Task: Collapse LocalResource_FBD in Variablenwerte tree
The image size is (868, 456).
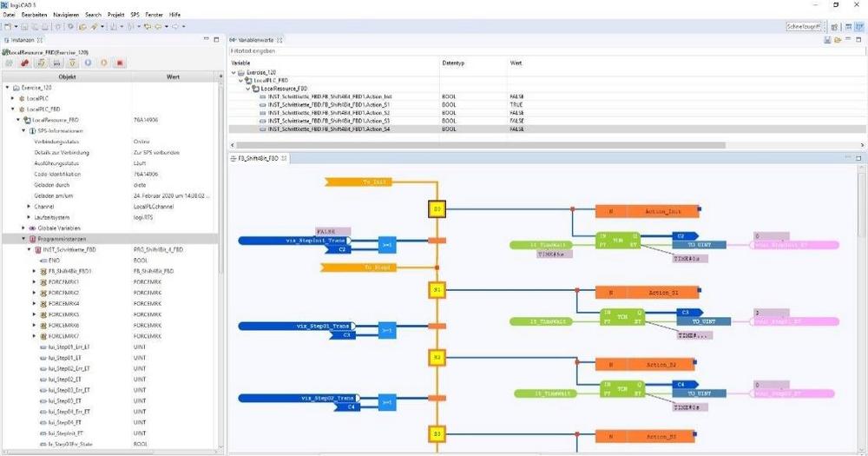Action: pos(247,89)
